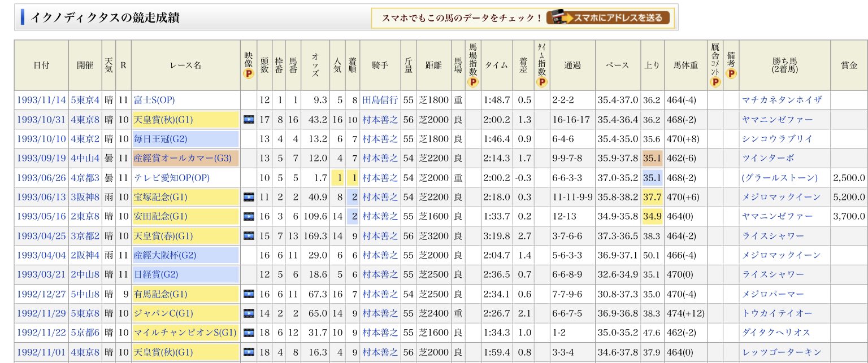Select the 1993/09/19 date link
The width and height of the screenshot is (868, 363).
41,158
